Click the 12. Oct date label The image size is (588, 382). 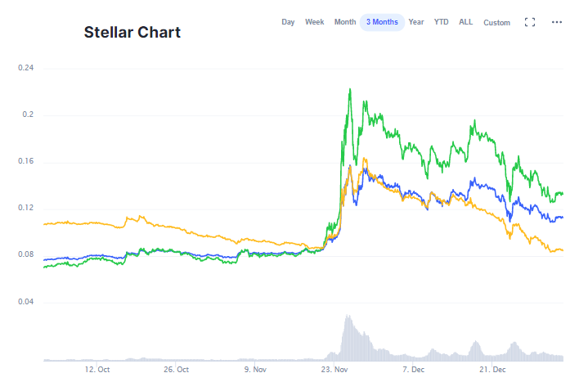click(x=97, y=370)
